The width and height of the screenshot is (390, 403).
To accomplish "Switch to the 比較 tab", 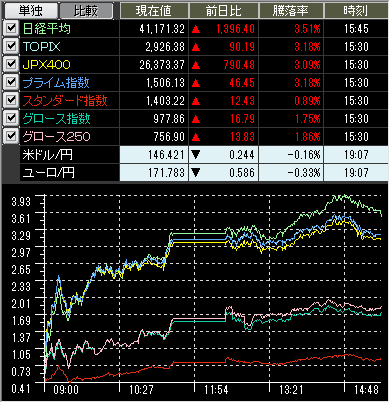I will pyautogui.click(x=86, y=11).
